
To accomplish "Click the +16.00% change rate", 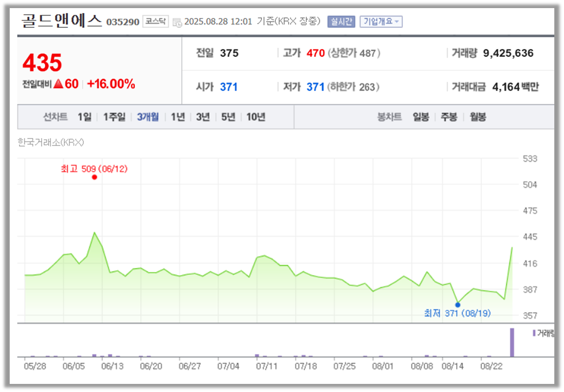I will [111, 84].
